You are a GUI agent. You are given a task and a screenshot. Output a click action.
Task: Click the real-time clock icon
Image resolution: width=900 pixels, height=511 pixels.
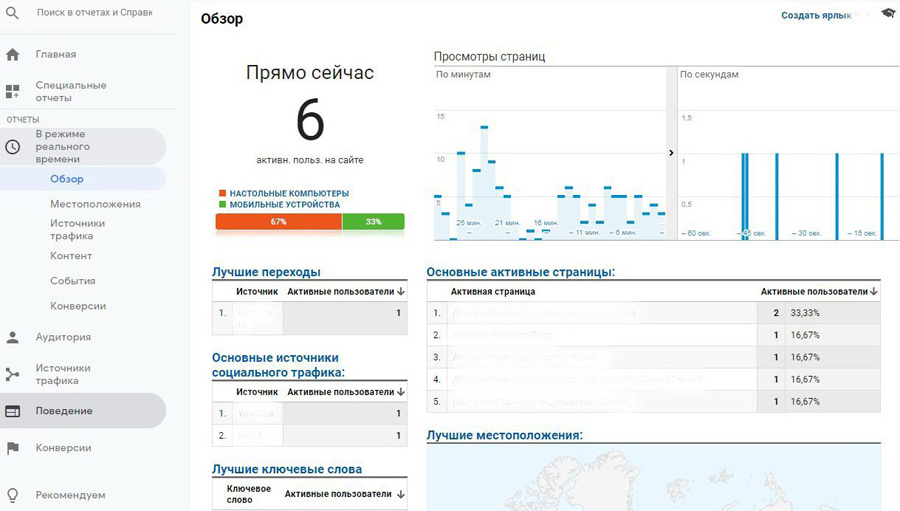[x=13, y=147]
